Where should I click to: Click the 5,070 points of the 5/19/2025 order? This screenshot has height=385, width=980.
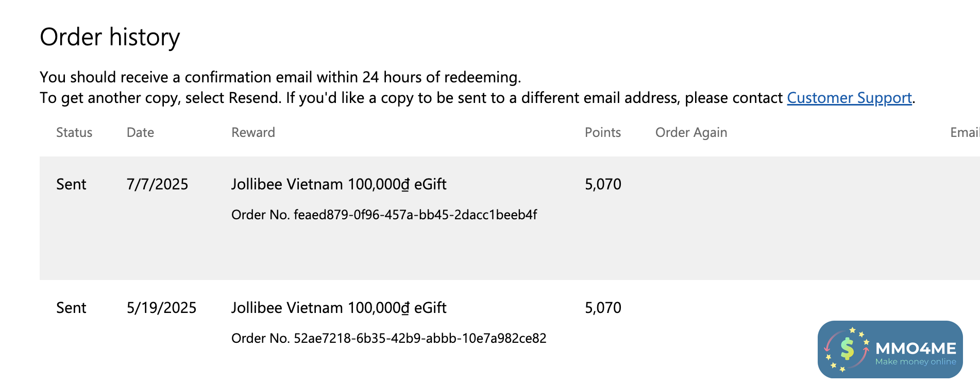click(x=603, y=308)
